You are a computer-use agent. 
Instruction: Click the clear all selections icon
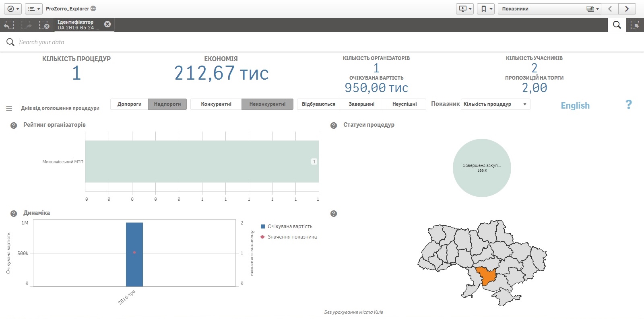coord(44,25)
